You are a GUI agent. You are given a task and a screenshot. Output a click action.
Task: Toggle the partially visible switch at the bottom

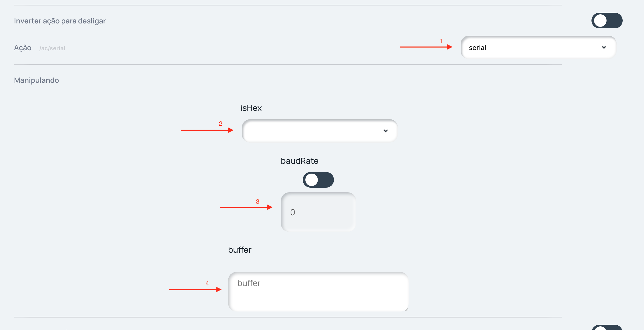click(607, 327)
